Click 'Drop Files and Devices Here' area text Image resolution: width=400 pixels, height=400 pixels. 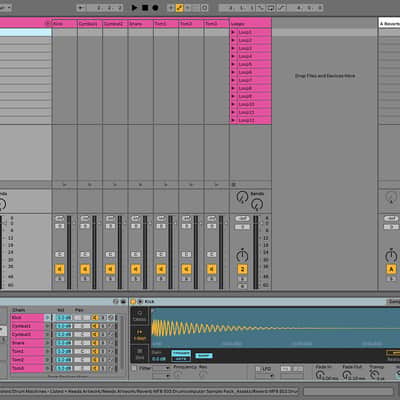(x=325, y=76)
